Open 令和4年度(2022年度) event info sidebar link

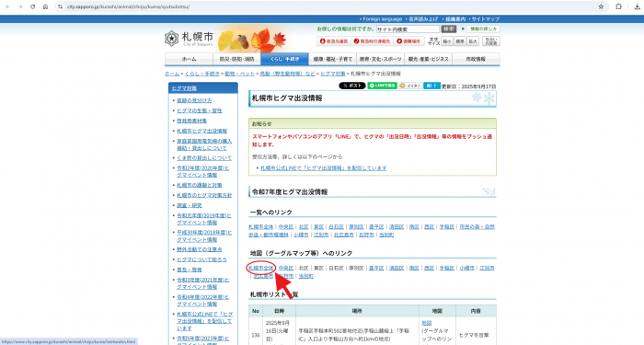pos(203,300)
